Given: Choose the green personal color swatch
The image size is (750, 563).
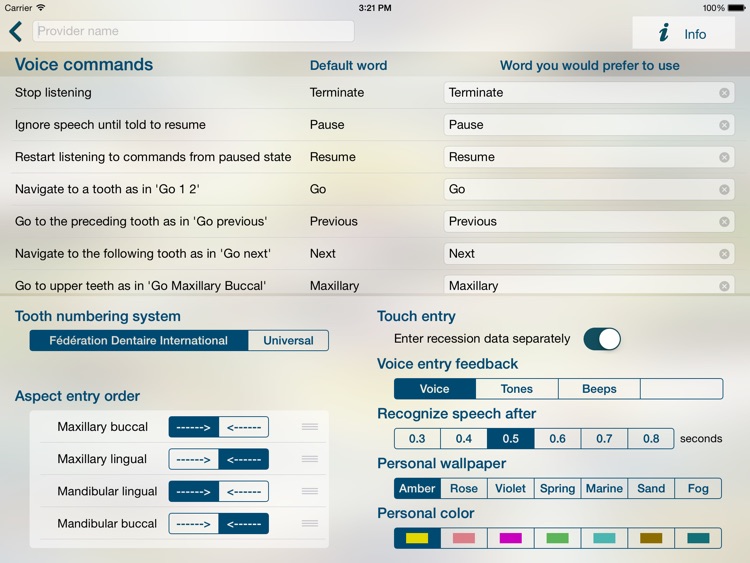Looking at the screenshot, I should (557, 538).
